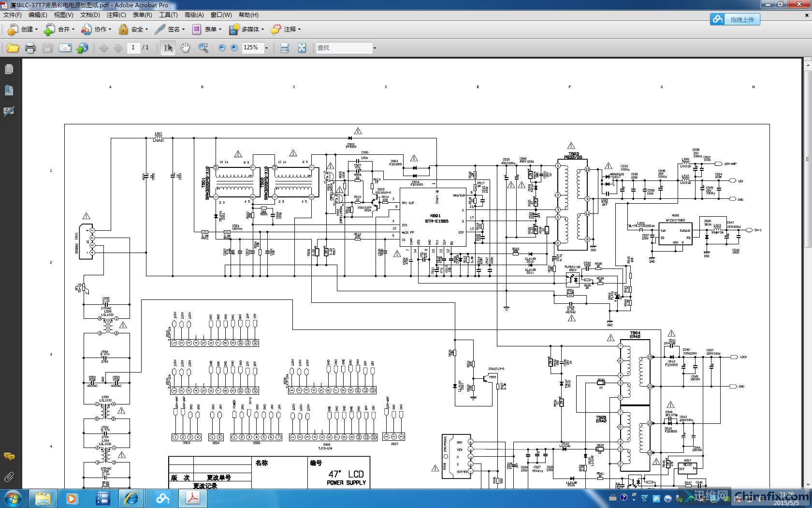Click the tray help question mark icon
Image resolution: width=812 pixels, height=508 pixels.
click(623, 497)
